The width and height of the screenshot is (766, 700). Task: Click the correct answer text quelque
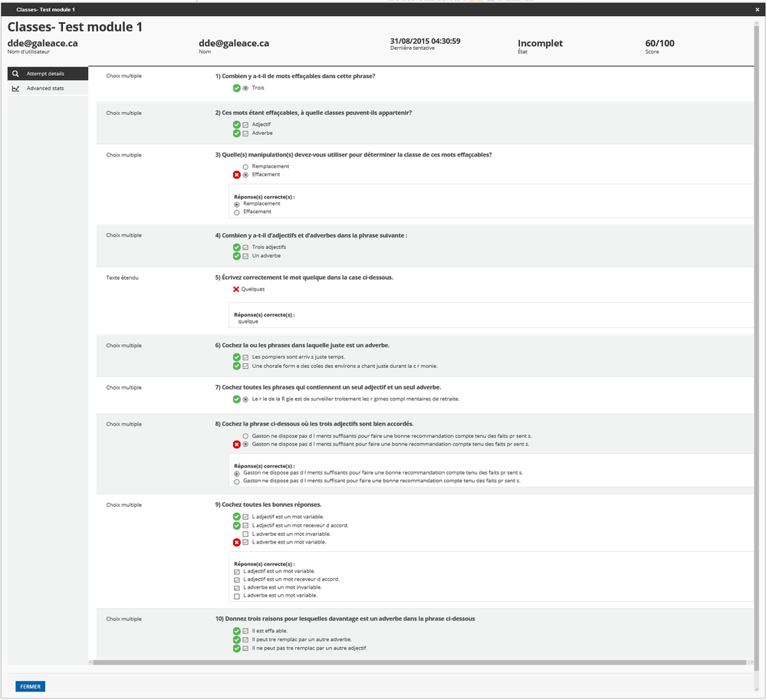click(248, 322)
